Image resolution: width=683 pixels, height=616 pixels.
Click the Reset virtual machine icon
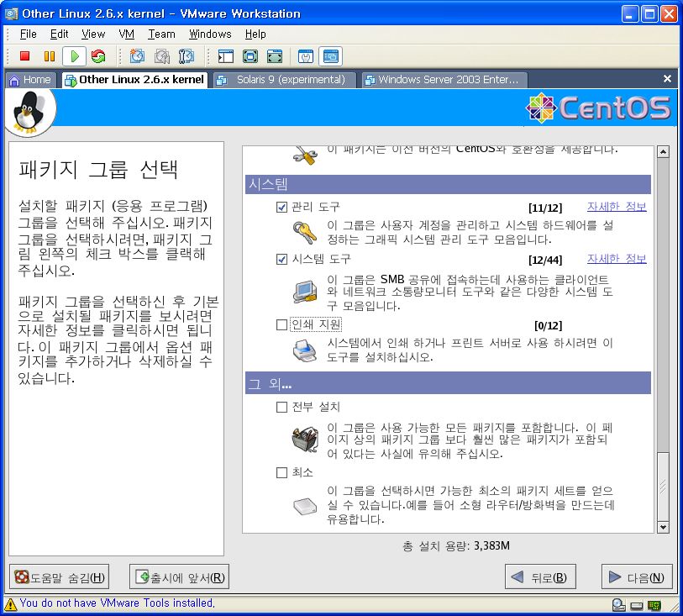[x=98, y=56]
